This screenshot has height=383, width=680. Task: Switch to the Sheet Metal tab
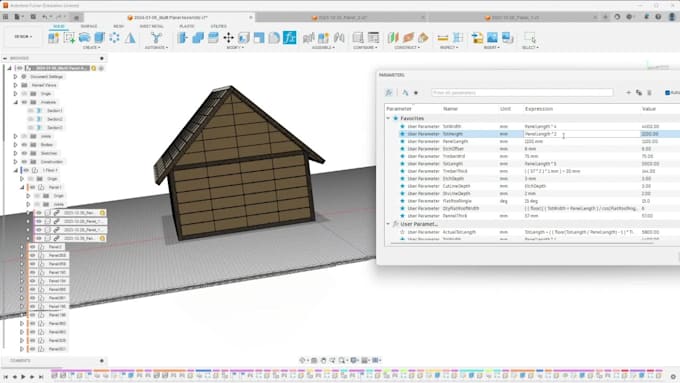pos(151,26)
